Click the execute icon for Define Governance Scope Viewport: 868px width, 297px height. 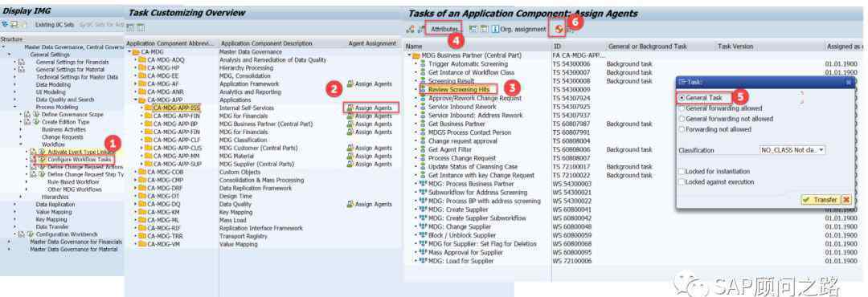click(36, 115)
